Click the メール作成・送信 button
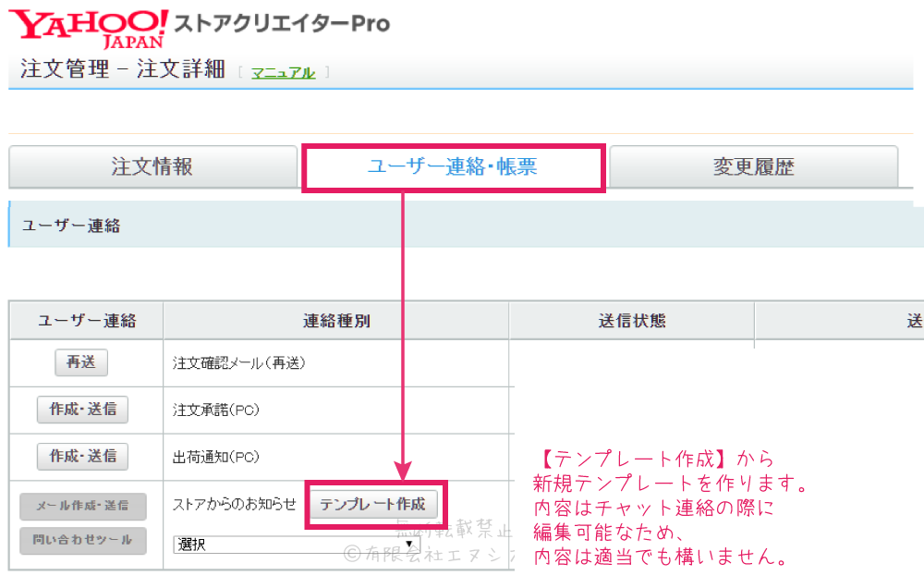Screen dimensions: 924x588 (x=82, y=506)
